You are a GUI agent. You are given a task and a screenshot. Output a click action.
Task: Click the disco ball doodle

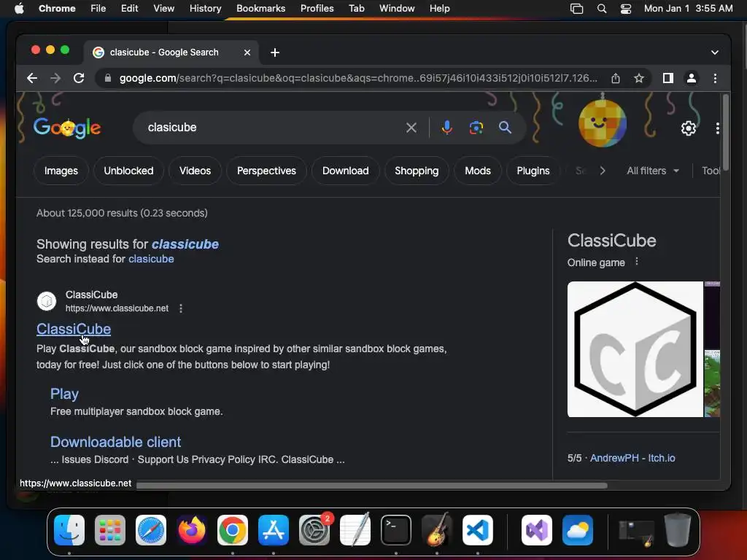tap(602, 122)
